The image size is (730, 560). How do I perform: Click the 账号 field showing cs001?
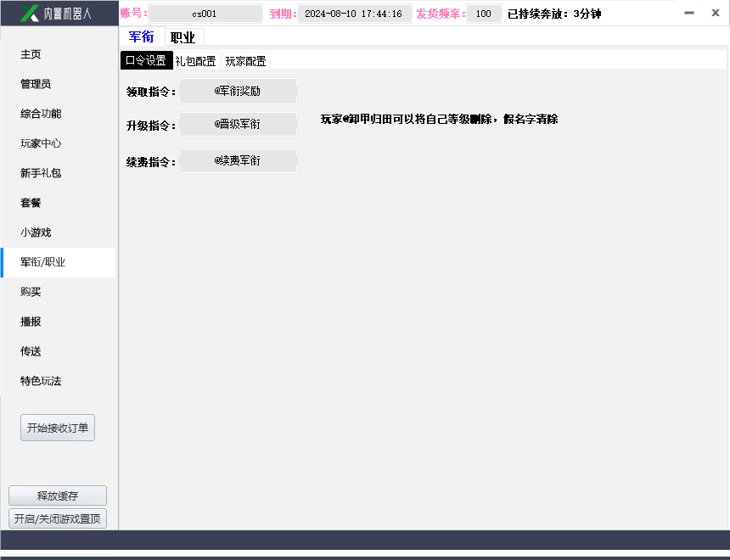[x=205, y=14]
